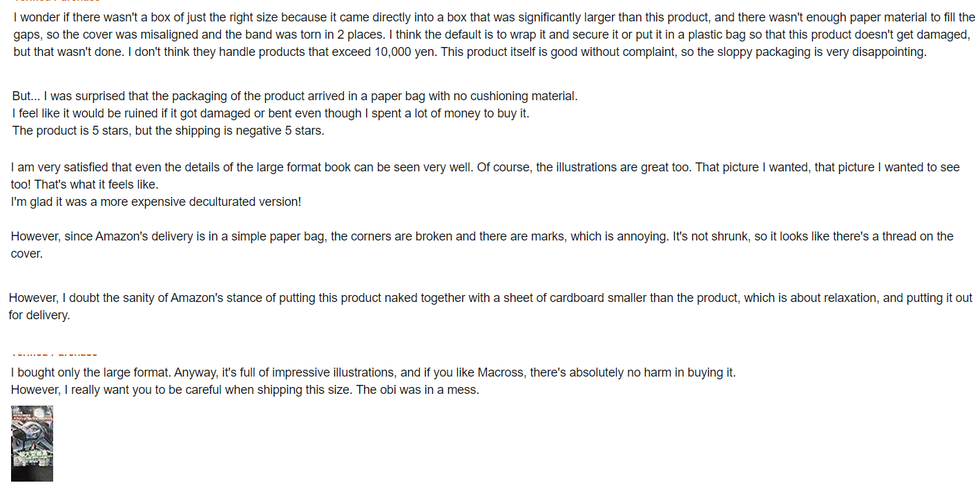This screenshot has width=980, height=492.
Task: Click the line "I feel like it would be ruined"
Action: point(271,114)
